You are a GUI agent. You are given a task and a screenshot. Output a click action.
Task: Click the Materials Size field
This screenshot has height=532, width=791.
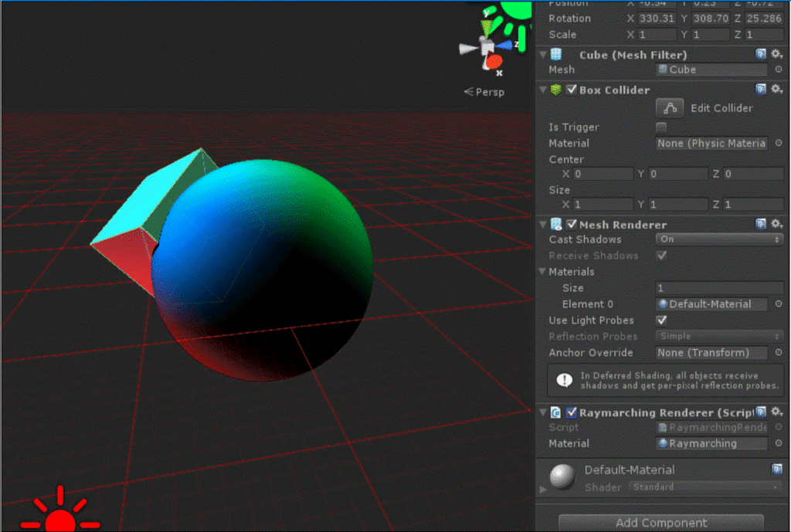pyautogui.click(x=720, y=288)
